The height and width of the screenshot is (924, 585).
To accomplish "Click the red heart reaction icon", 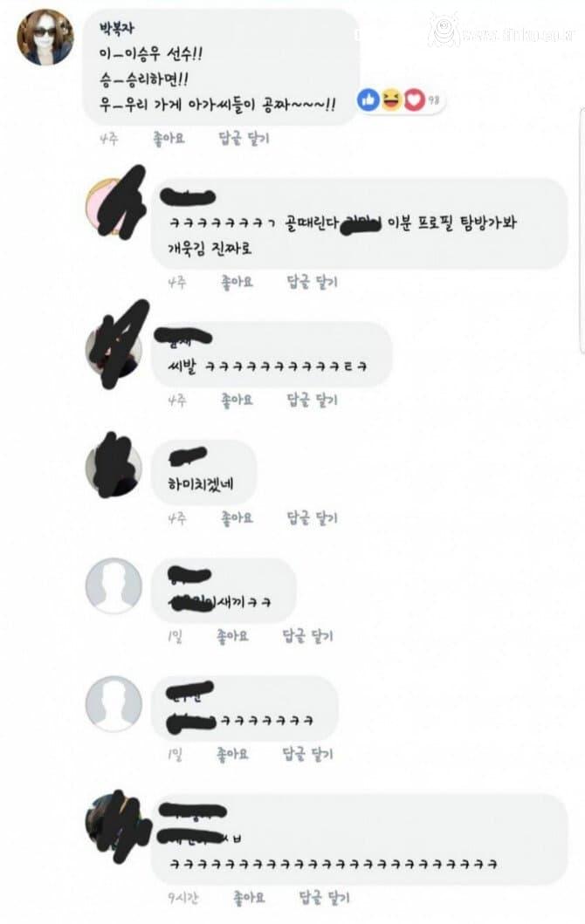I will pos(414,100).
